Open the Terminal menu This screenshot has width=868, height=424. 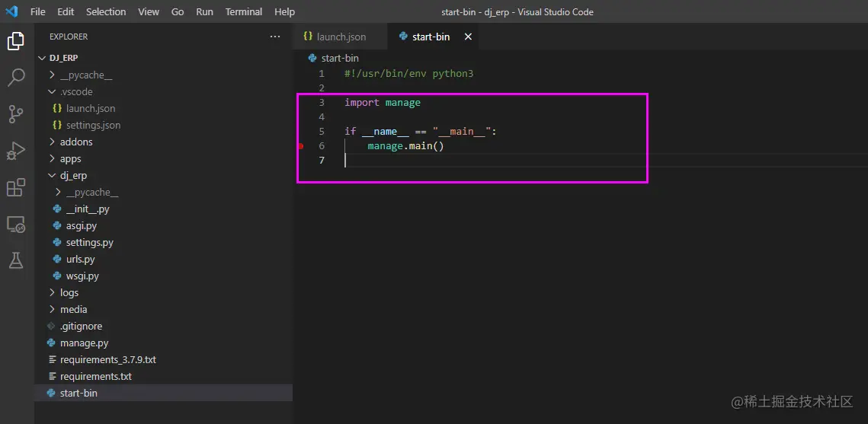pos(244,11)
